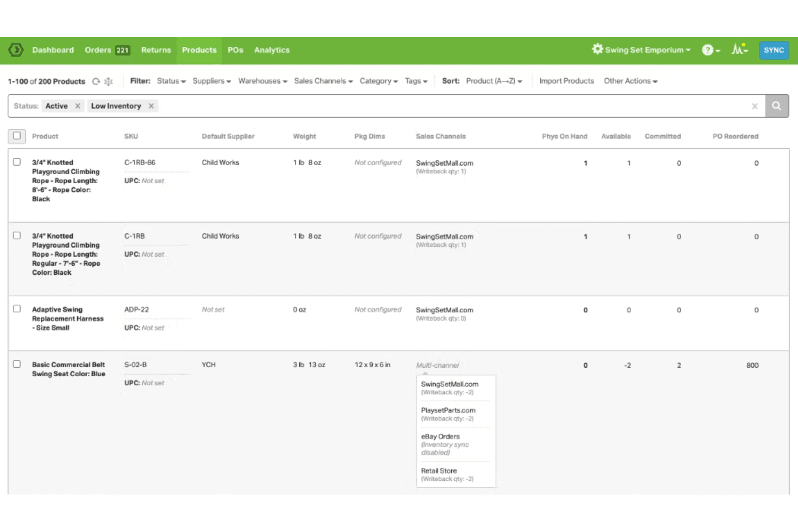
Task: Click the blue SYNC button
Action: [774, 50]
